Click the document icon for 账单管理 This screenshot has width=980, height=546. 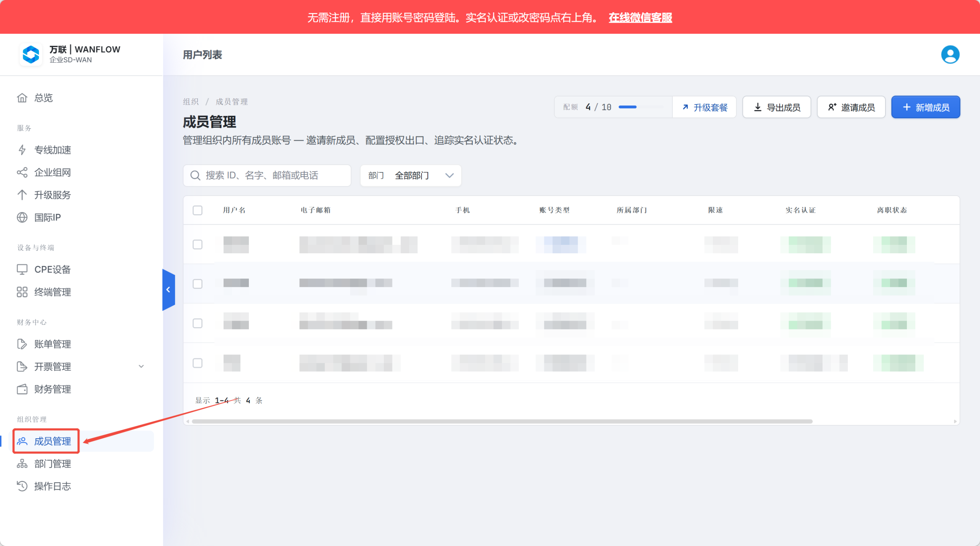coord(22,344)
